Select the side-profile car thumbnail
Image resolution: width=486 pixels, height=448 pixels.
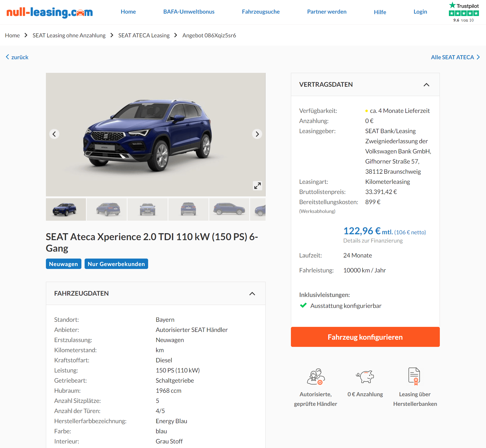(229, 209)
